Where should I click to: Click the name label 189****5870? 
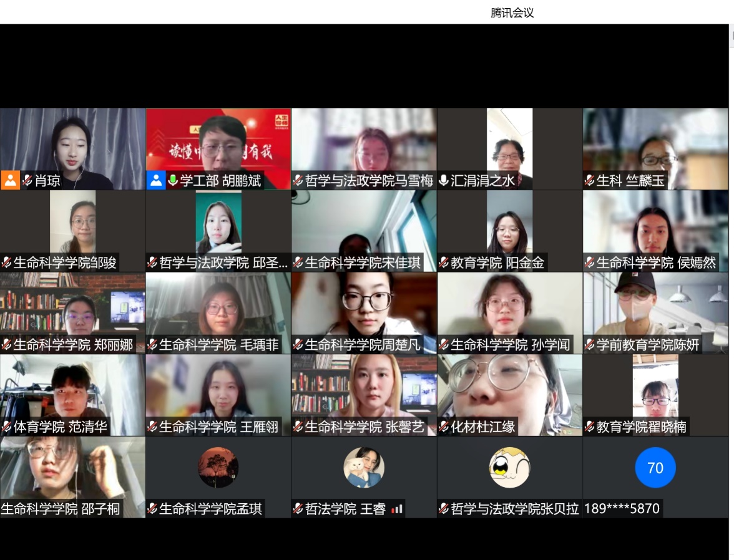click(622, 509)
